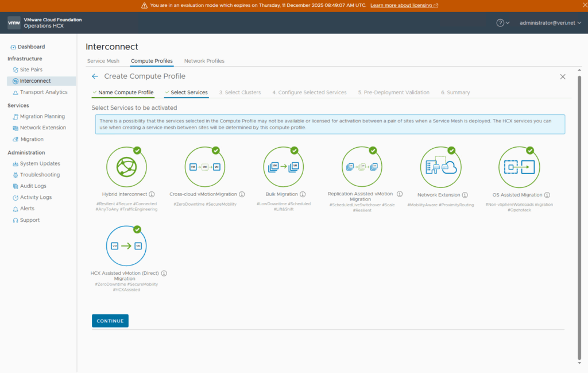Viewport: 588px width, 373px height.
Task: Open Migration Planning in the sidebar
Action: click(x=42, y=117)
